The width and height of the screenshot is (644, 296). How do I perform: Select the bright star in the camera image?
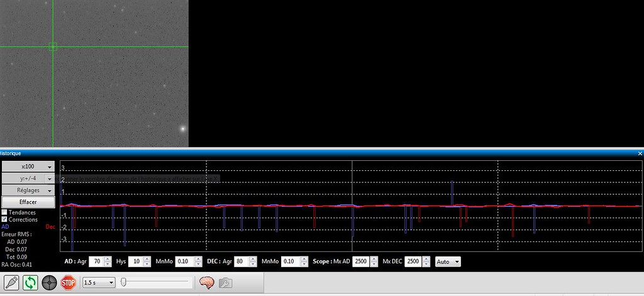point(183,128)
